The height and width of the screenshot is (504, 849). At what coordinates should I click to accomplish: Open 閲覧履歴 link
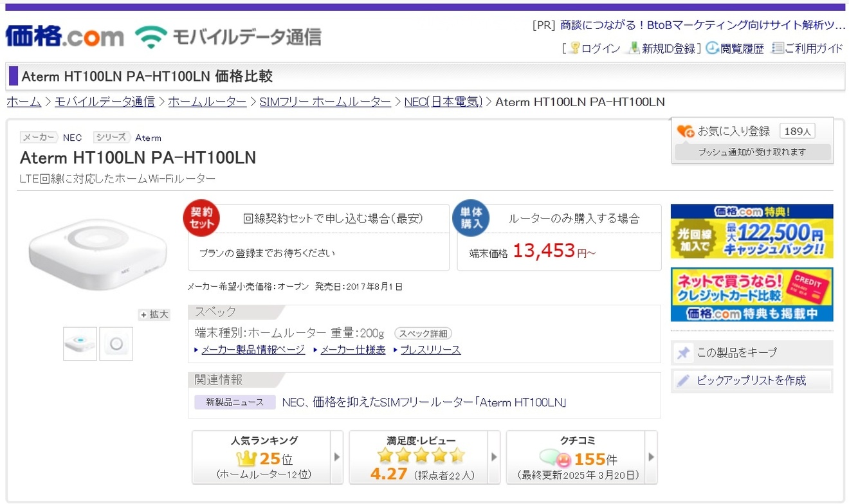coord(742,49)
